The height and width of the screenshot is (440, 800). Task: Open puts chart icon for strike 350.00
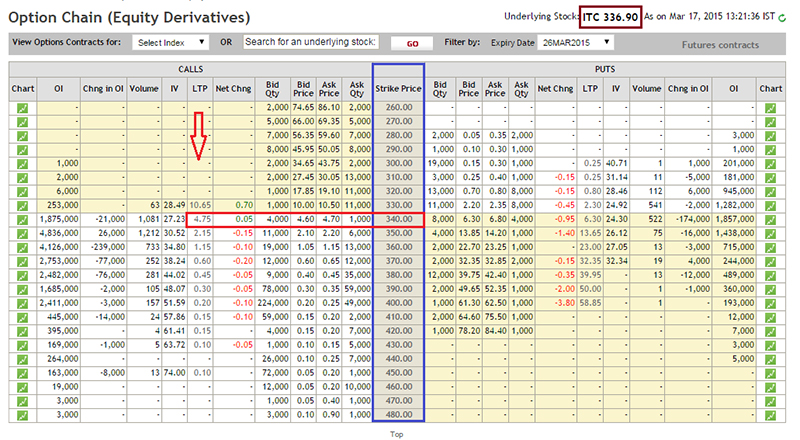click(x=770, y=234)
